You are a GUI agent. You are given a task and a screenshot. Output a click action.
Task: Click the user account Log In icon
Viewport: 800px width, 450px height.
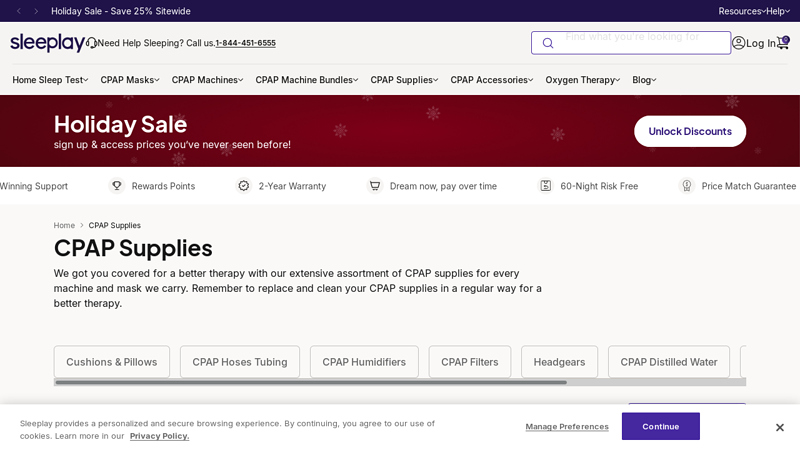738,43
